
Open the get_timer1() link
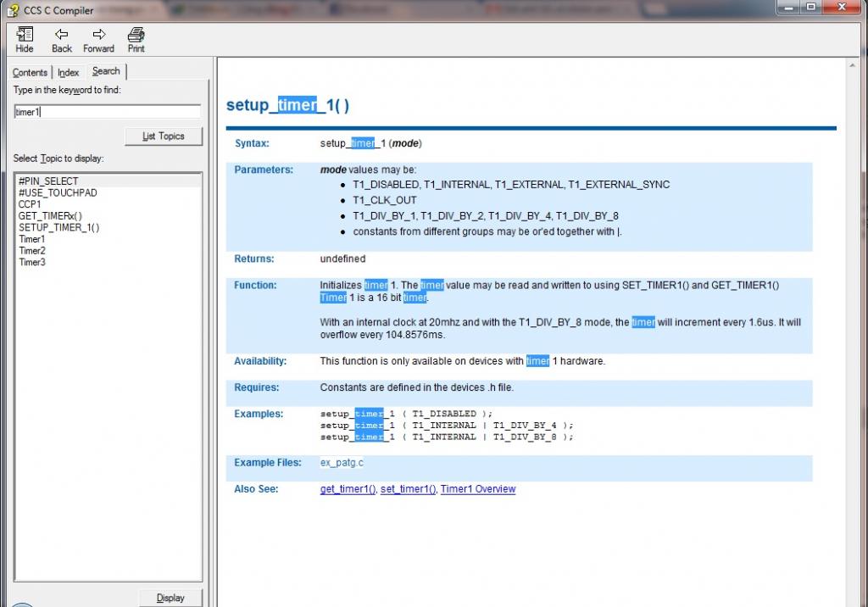click(x=348, y=489)
